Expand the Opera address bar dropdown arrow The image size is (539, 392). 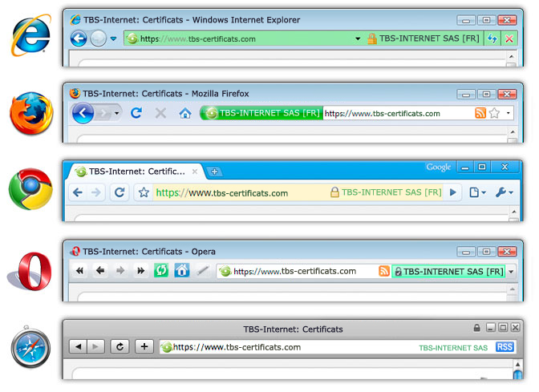[511, 272]
